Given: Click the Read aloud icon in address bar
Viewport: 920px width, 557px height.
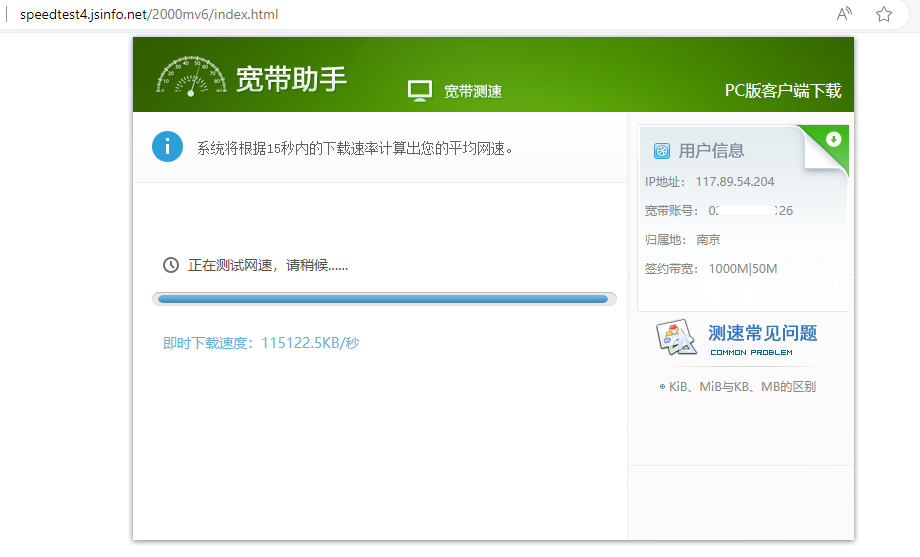Looking at the screenshot, I should [x=844, y=14].
